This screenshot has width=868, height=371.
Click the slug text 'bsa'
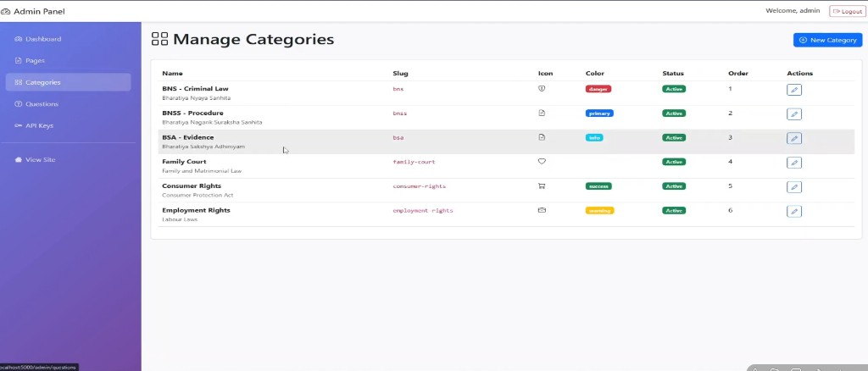click(398, 138)
